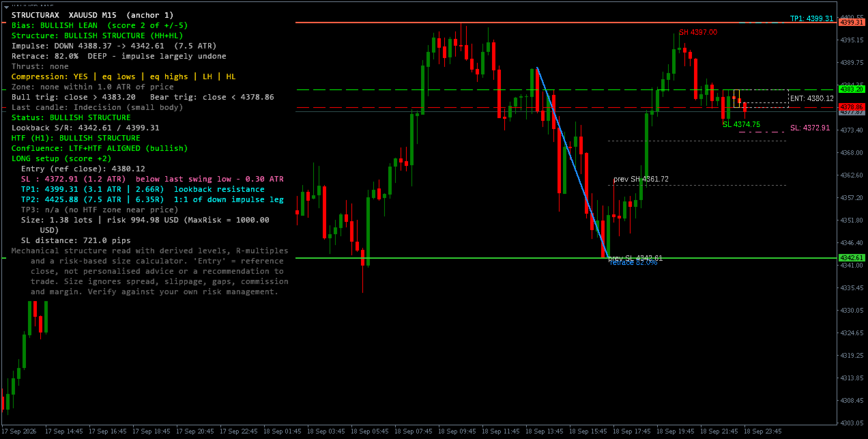
Task: Click the green 4383.20 price tag
Action: (852, 89)
